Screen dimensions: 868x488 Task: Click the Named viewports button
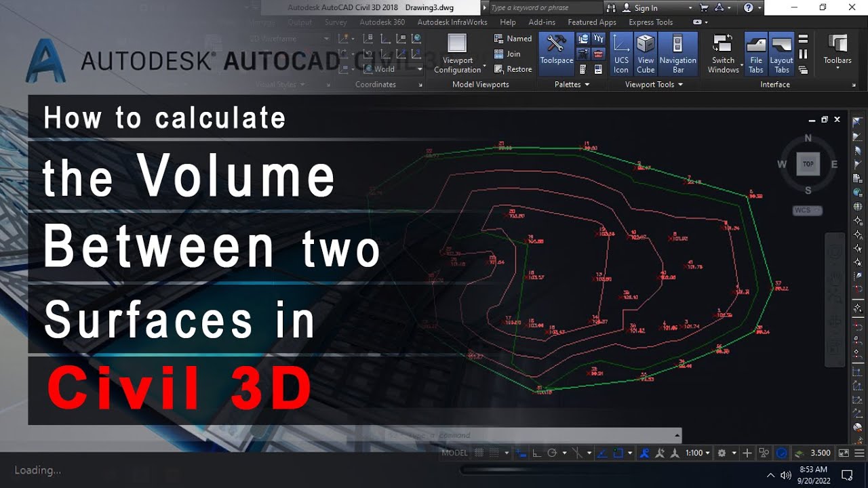pos(513,39)
